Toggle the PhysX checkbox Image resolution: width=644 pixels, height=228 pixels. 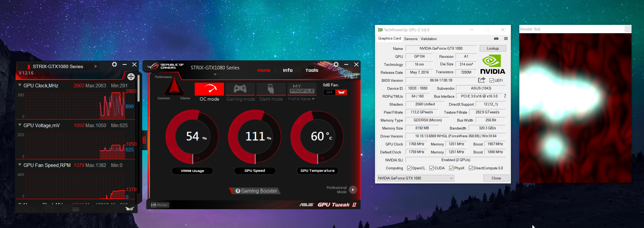451,168
